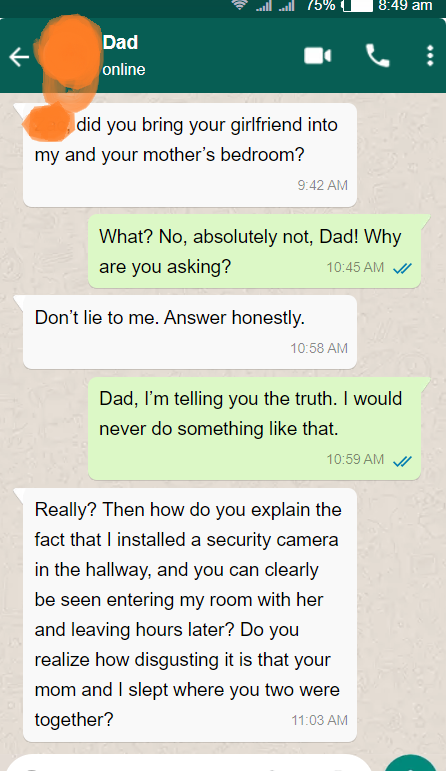Select the 'What? No, absolutely not' reply
446x771 pixels.
tap(254, 251)
